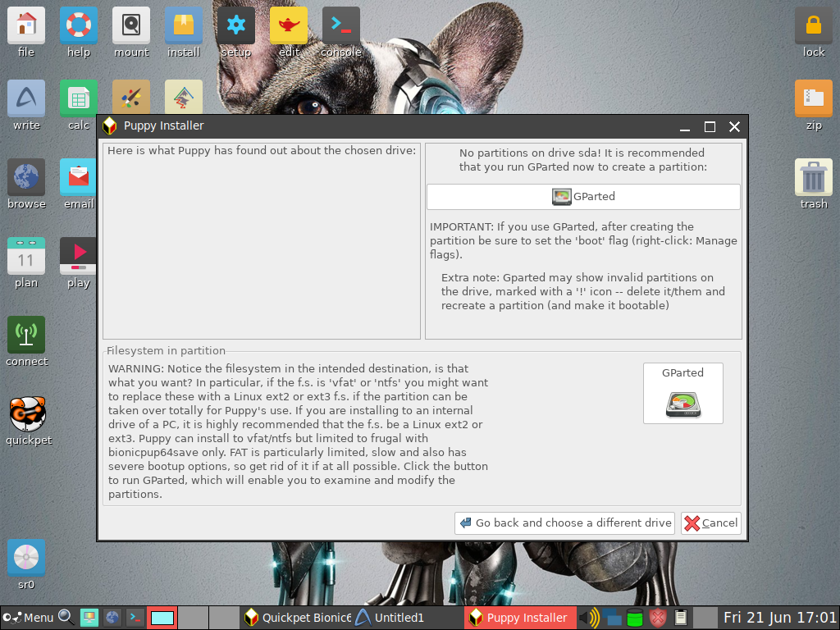Image resolution: width=840 pixels, height=630 pixels.
Task: Open the console desktop icon
Action: pos(340,25)
